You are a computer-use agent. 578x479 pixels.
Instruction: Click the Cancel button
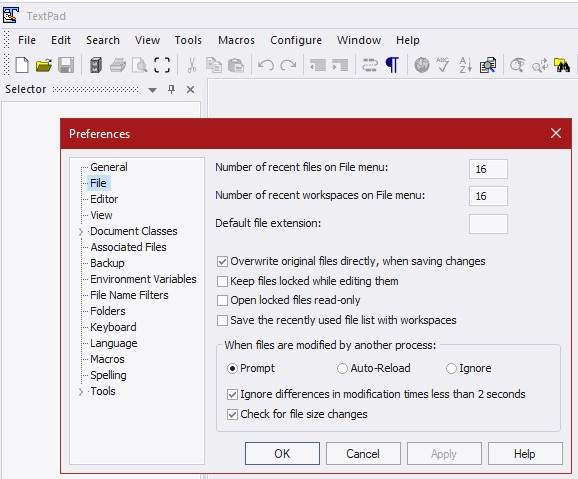pyautogui.click(x=363, y=454)
